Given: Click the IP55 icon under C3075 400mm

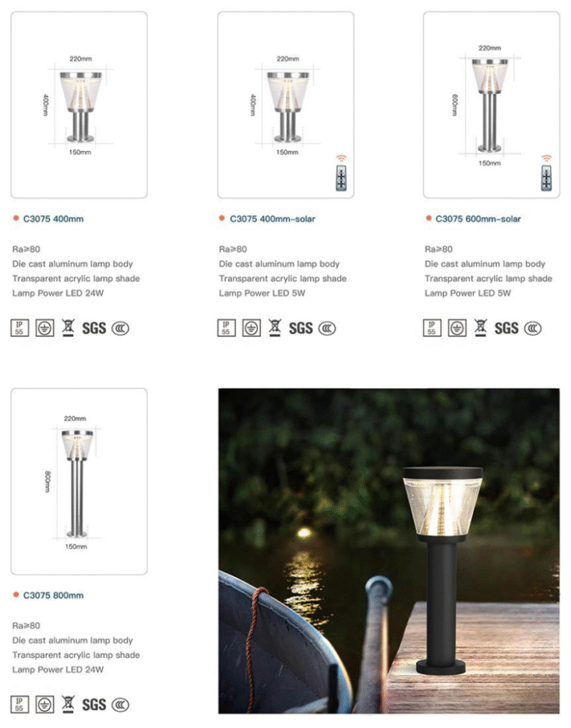Looking at the screenshot, I should (x=20, y=328).
